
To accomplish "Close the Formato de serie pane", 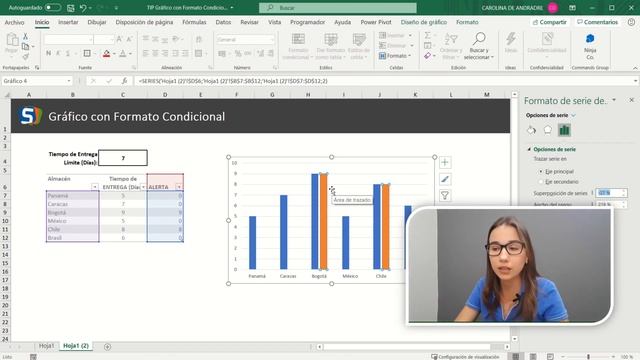I will [x=631, y=100].
